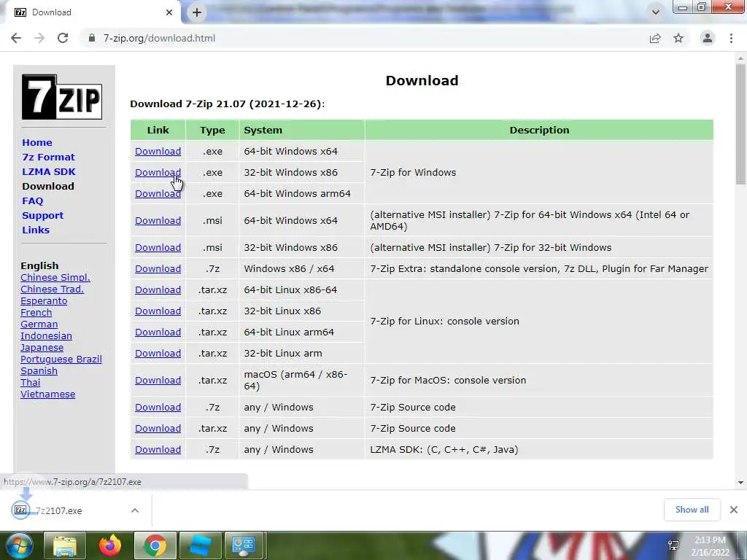Open the blue window taskbar app
Viewport: 747px width, 560px height.
pyautogui.click(x=201, y=545)
